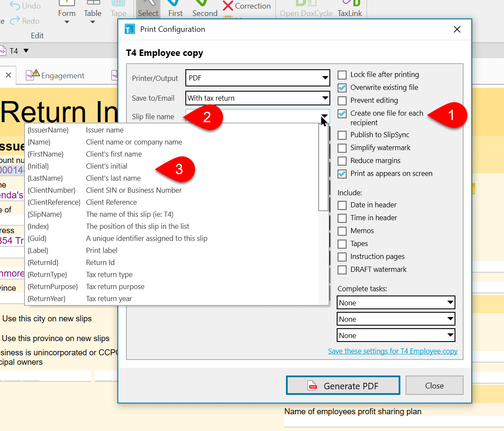Enable DRAFT watermark

[342, 270]
